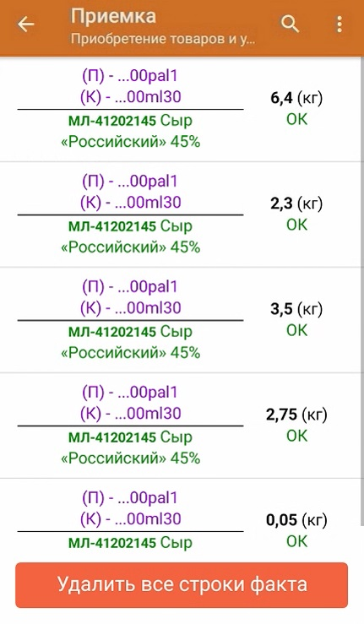The height and width of the screenshot is (624, 364).
Task: Select the 3,5 кг cheese row
Action: [182, 320]
